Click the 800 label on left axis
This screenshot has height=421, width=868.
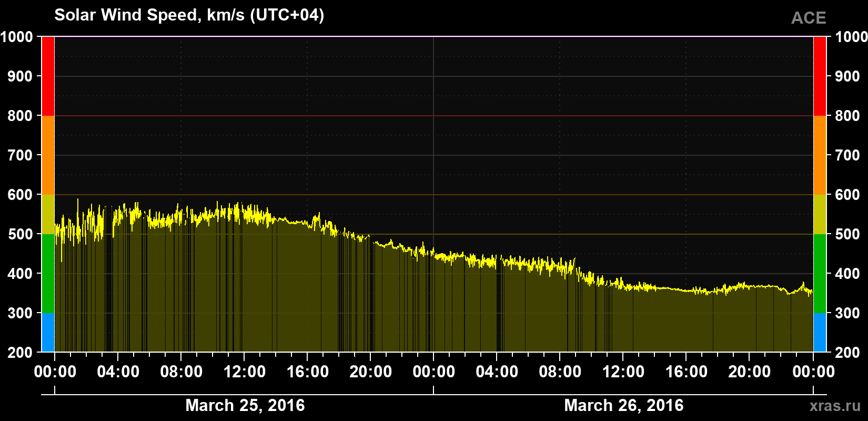tap(20, 116)
